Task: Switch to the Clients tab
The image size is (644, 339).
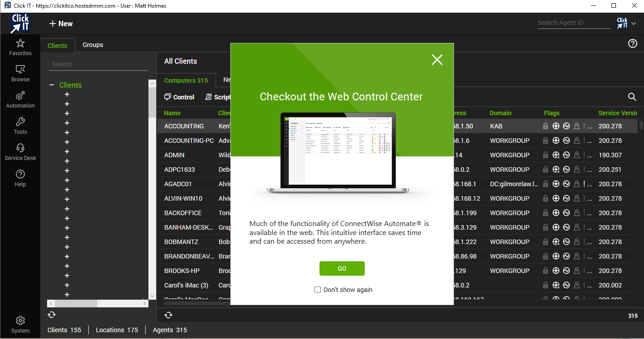Action: point(57,45)
